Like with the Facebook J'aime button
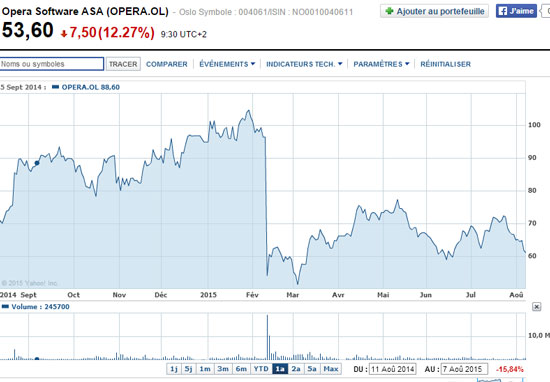This screenshot has width=550, height=382. click(516, 11)
